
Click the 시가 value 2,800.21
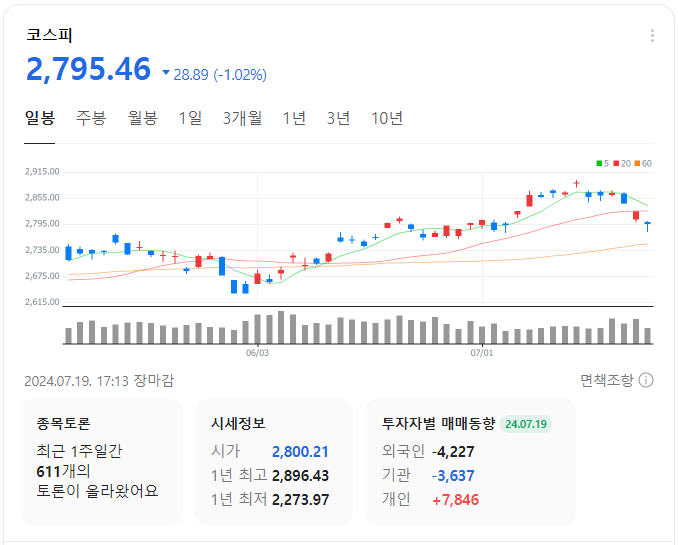(300, 452)
